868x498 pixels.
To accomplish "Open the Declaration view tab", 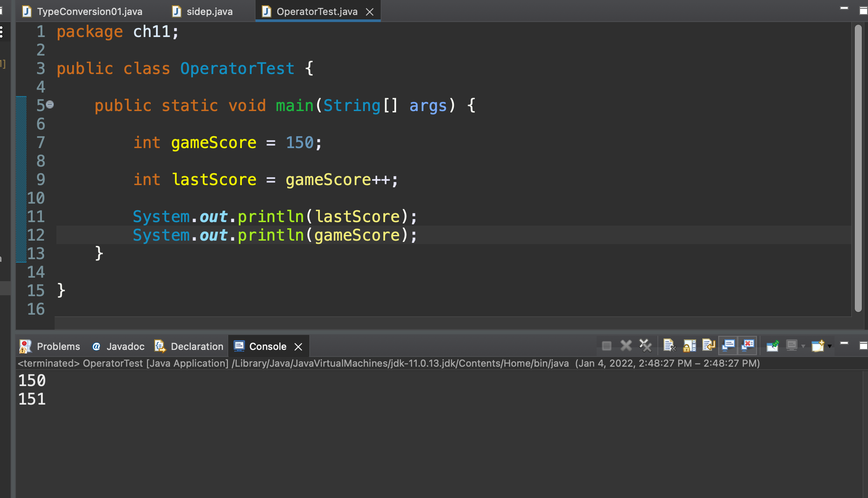I will coord(197,346).
